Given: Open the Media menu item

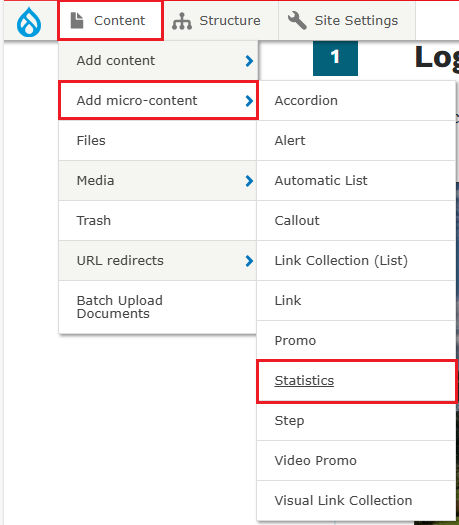Looking at the screenshot, I should (x=157, y=180).
